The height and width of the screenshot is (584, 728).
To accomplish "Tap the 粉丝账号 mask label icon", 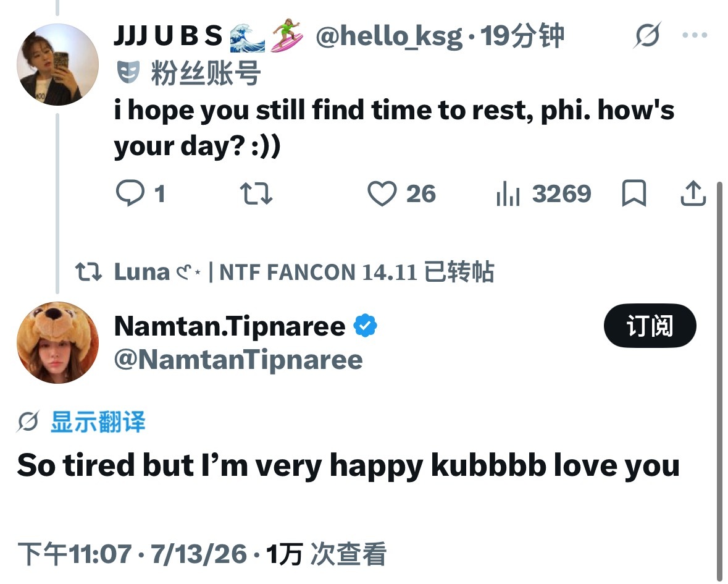I will tap(128, 72).
